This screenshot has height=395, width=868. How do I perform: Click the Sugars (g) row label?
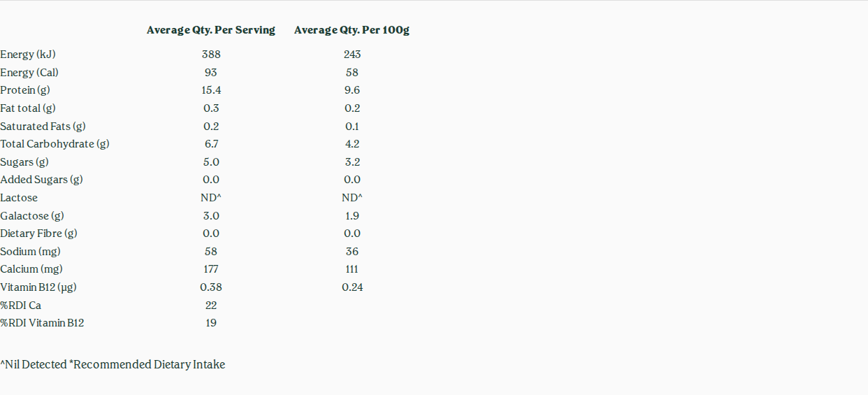[x=24, y=162]
